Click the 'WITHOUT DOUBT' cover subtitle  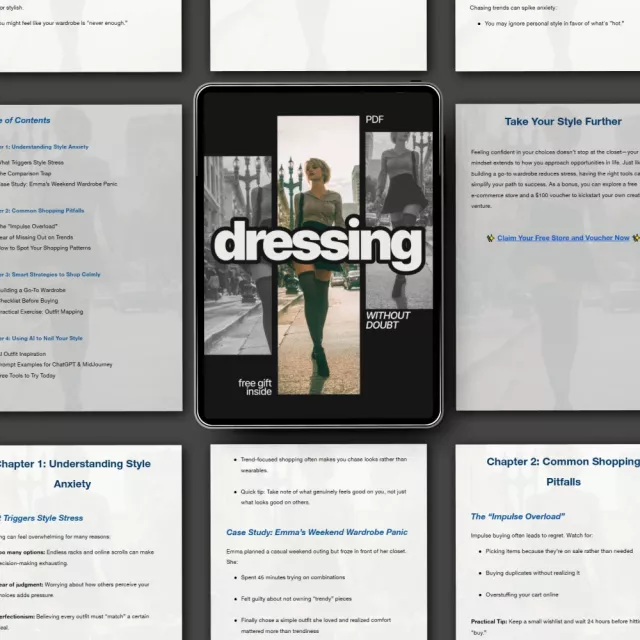pos(387,320)
